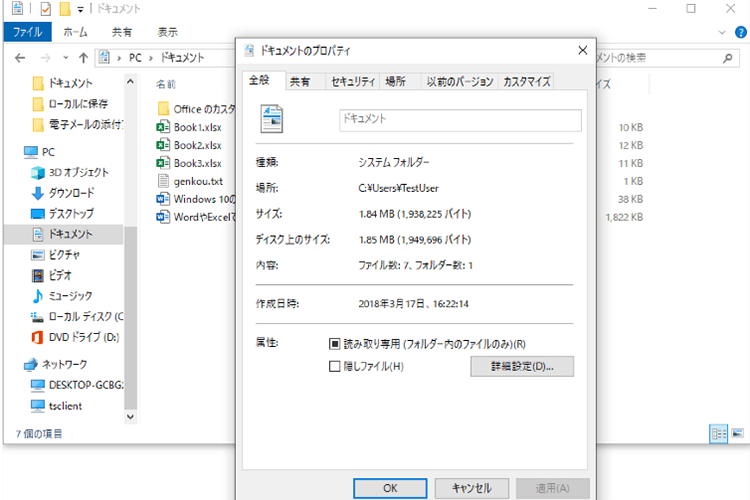750x500 pixels.
Task: Select the Book2.xlsx file
Action: click(189, 145)
